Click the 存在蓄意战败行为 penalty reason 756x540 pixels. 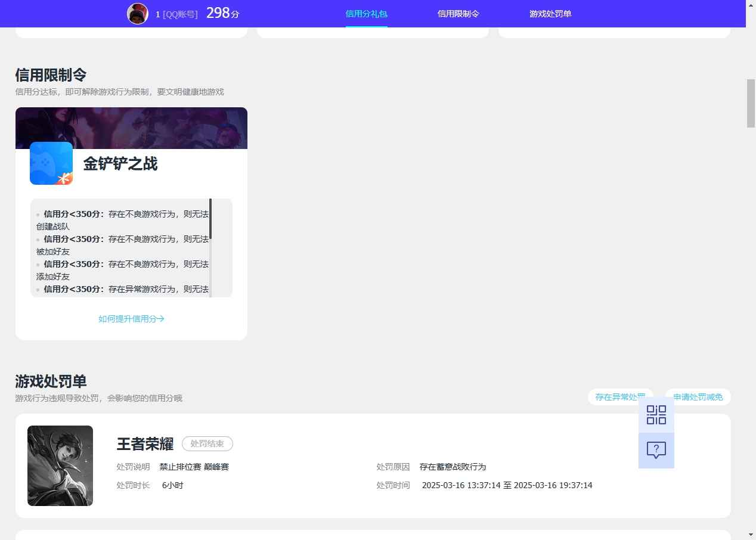tap(453, 467)
